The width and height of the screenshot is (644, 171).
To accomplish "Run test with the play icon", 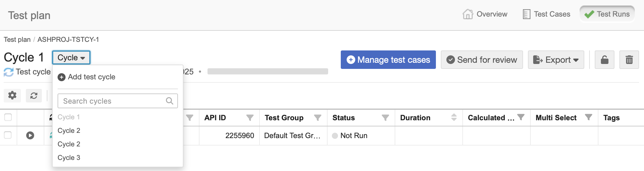I will (x=30, y=135).
